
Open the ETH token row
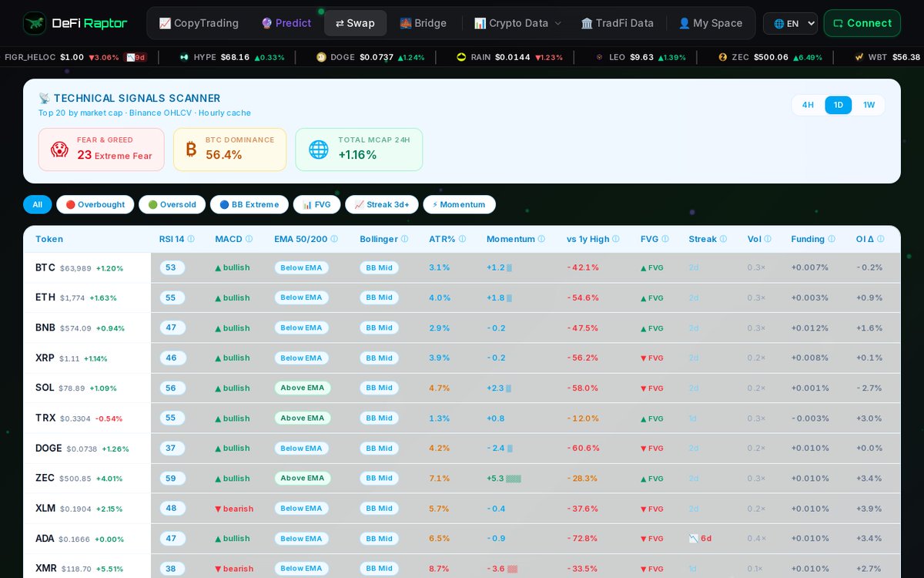coord(461,297)
